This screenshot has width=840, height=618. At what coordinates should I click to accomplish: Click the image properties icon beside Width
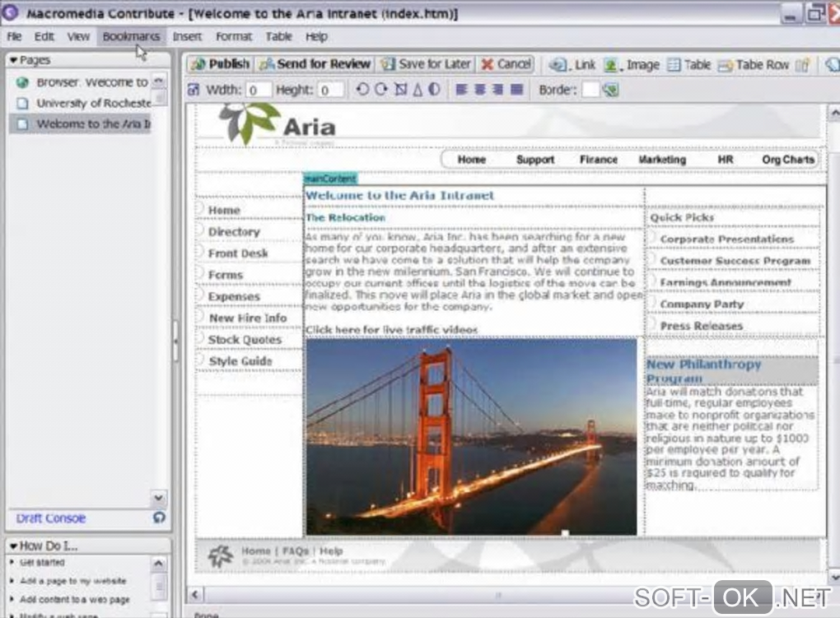click(194, 90)
